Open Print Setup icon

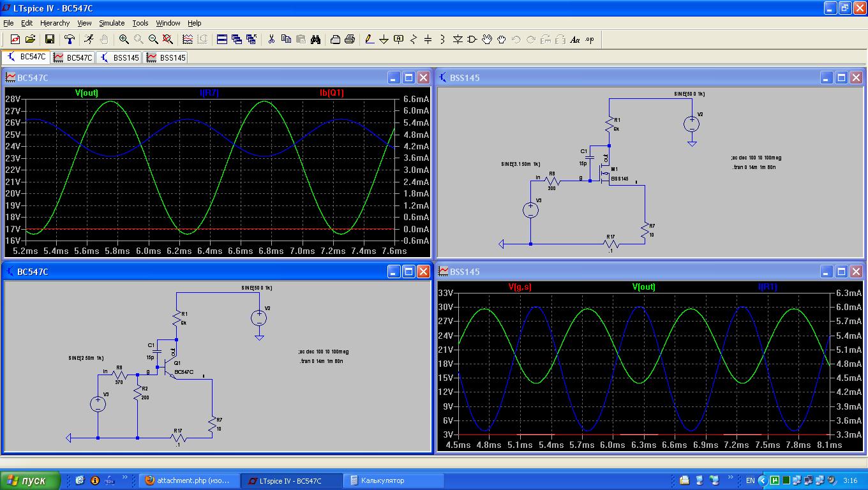click(x=335, y=40)
